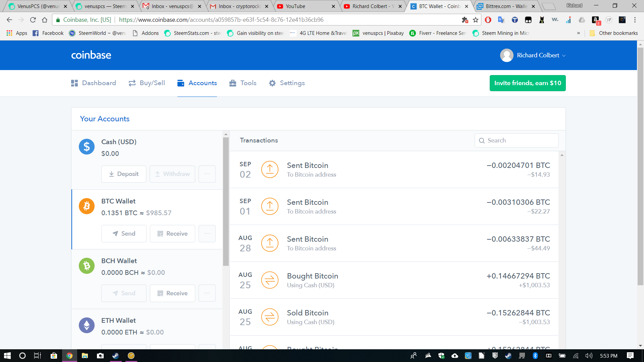Go to the Dashboard tab
Screen dimensions: 644x362
pyautogui.click(x=94, y=83)
